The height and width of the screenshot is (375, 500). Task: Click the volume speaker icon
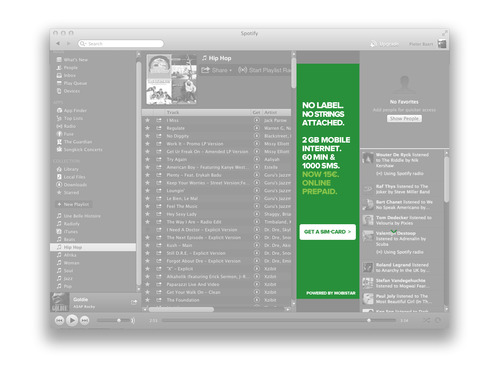133,320
